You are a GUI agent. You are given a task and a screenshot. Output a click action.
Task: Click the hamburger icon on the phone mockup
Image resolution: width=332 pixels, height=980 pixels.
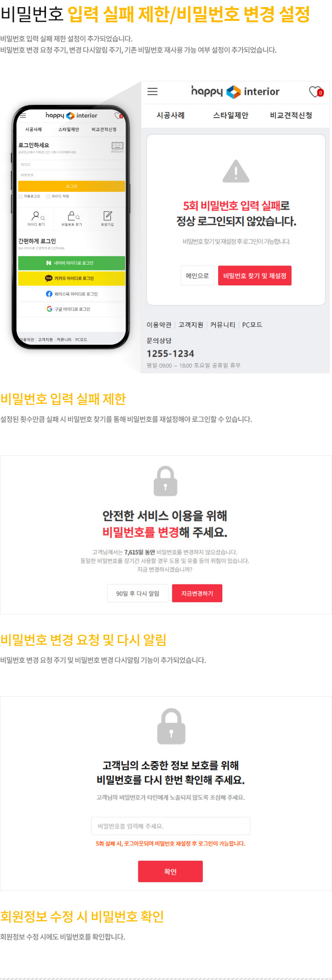pos(23,116)
